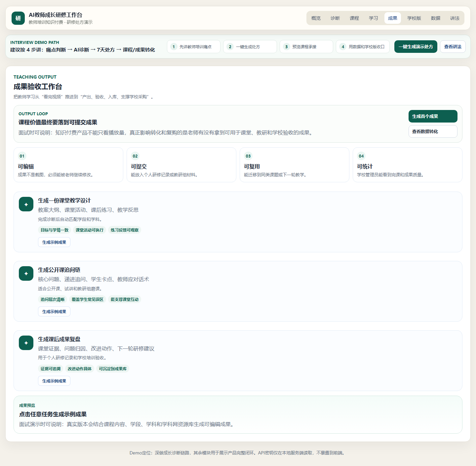The width and height of the screenshot is (476, 466).
Task: Click sparkle icon beside 生成公开课追问链
Action: point(26,273)
